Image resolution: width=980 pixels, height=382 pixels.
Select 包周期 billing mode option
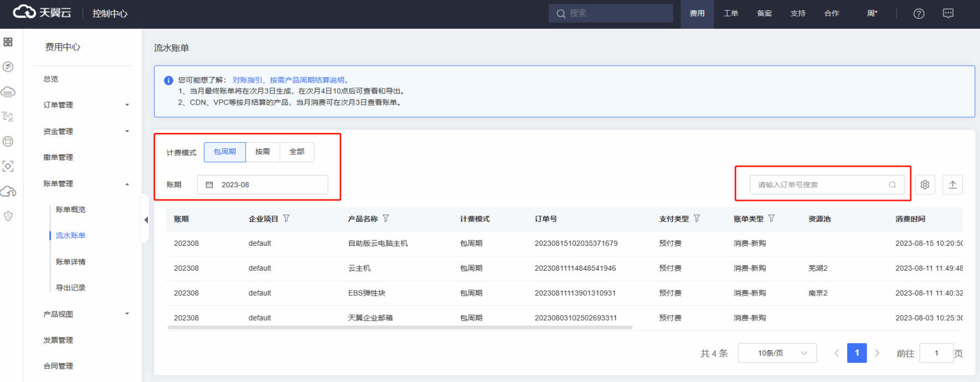225,152
